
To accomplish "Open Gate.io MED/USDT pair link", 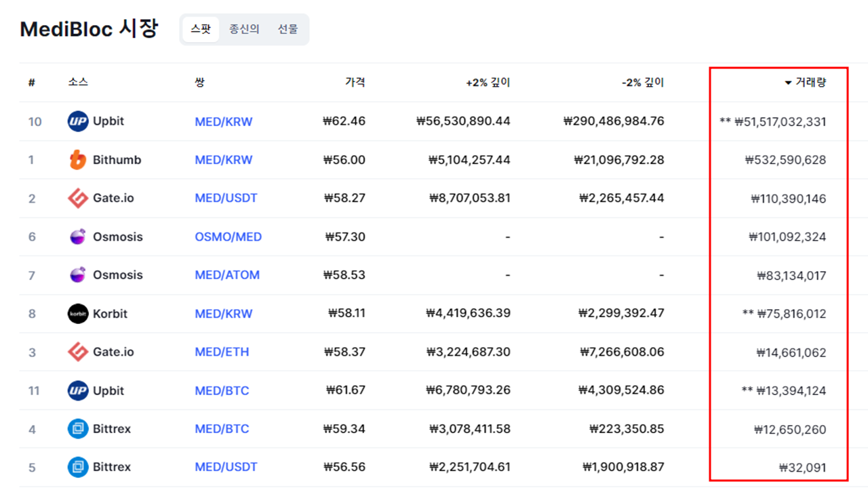I will click(x=226, y=199).
